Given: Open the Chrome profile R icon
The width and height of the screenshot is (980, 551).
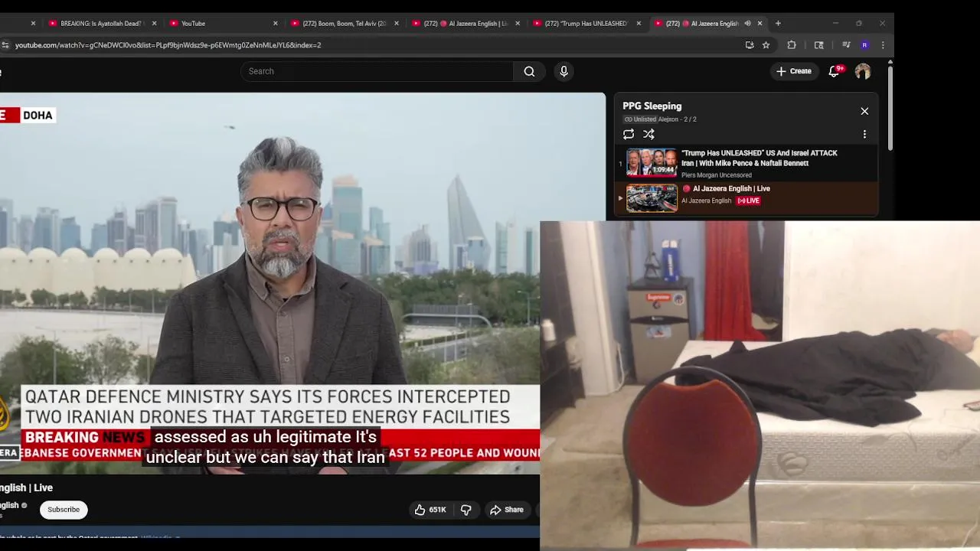Looking at the screenshot, I should click(864, 45).
